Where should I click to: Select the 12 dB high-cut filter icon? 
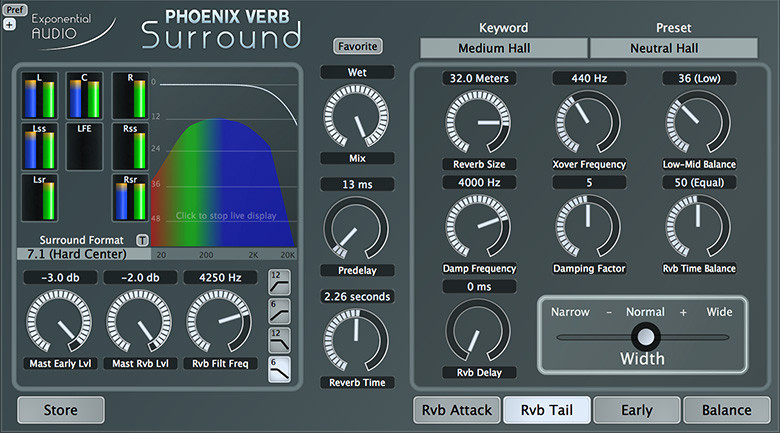[279, 340]
